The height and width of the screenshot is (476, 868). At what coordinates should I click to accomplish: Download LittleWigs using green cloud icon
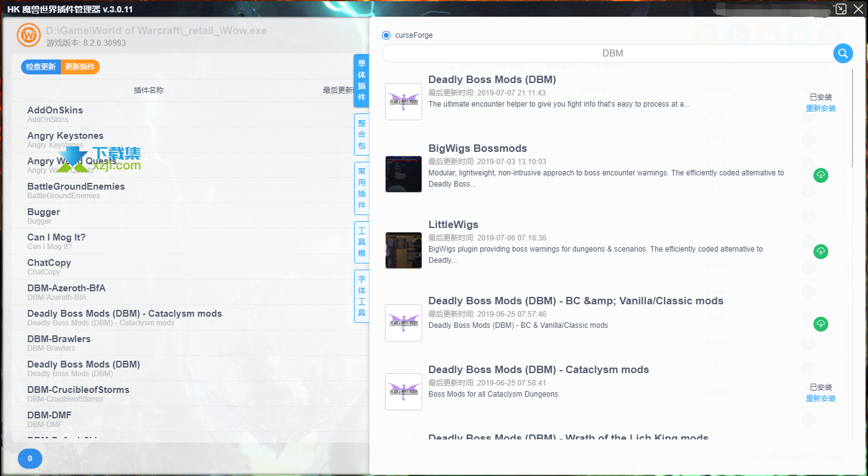pos(821,252)
